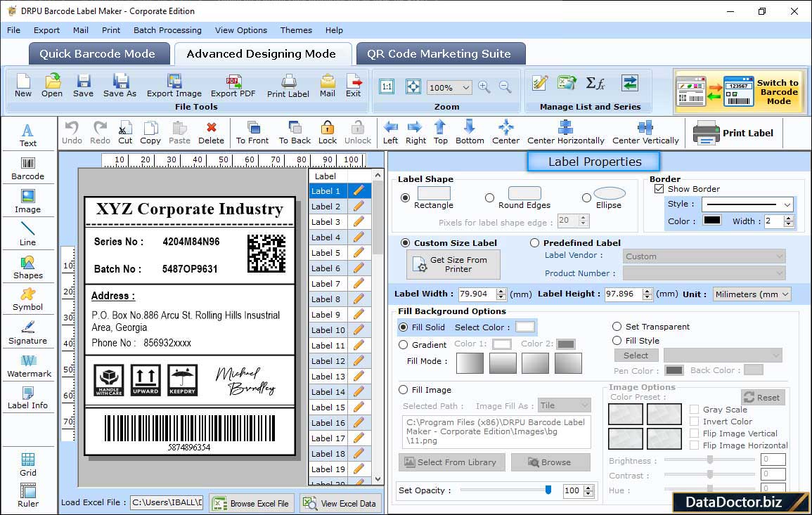Viewport: 812px width, 515px height.
Task: Select Gradient fill option
Action: tap(403, 345)
